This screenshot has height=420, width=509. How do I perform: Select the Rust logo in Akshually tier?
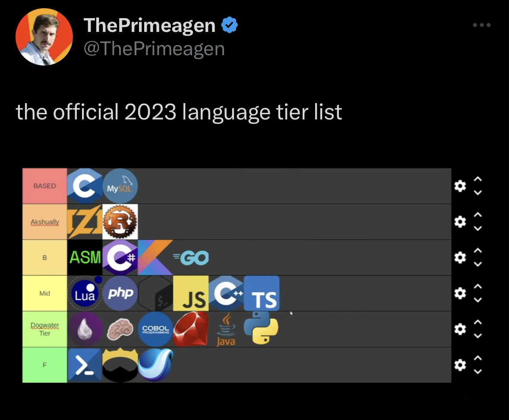tap(120, 222)
